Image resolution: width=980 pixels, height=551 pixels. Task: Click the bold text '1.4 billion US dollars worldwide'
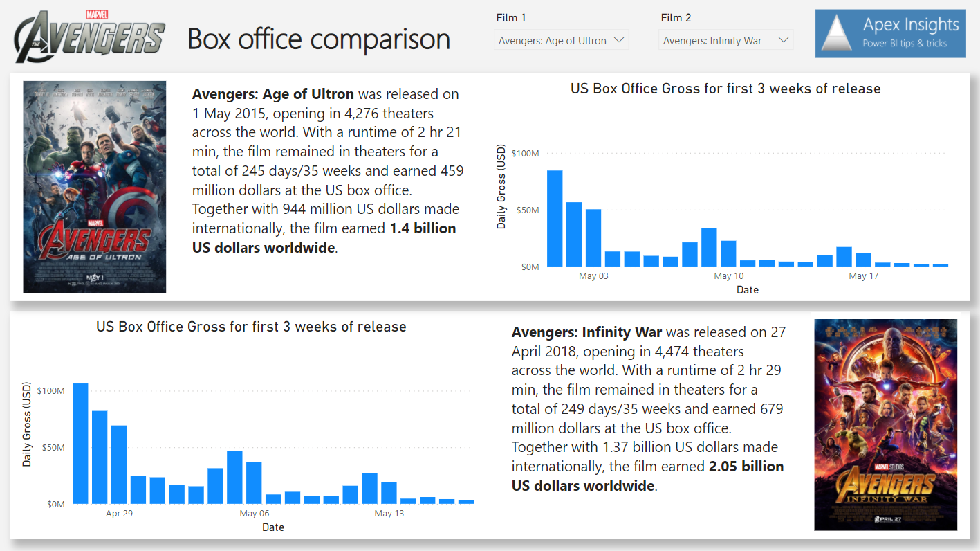click(x=324, y=237)
